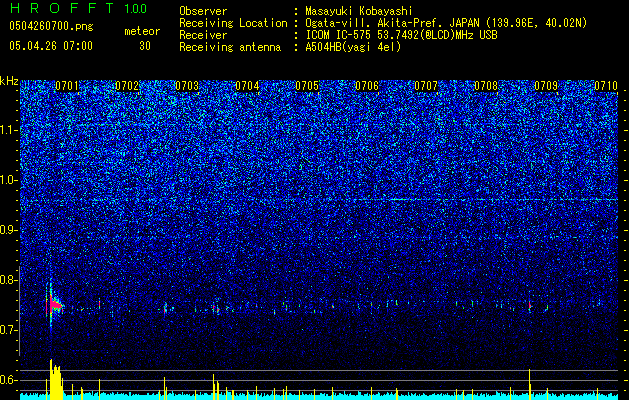Click the 'Receiver' label
This screenshot has width=629, height=400.
coord(203,35)
